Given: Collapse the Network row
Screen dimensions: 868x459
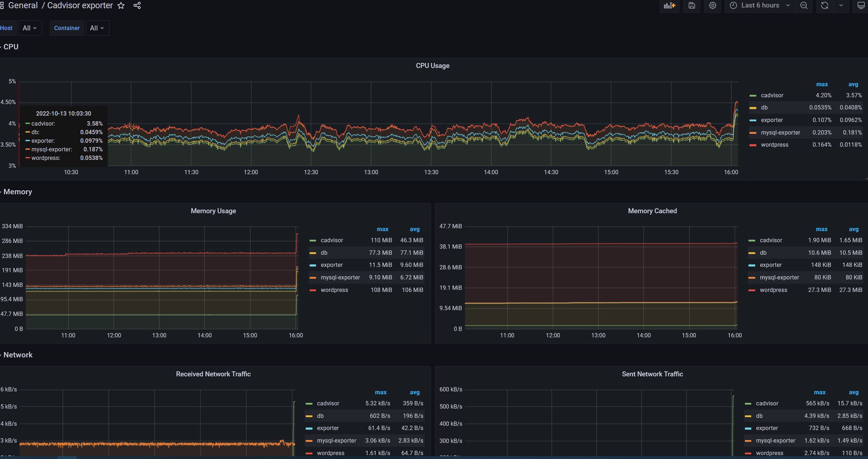Looking at the screenshot, I should click(18, 355).
